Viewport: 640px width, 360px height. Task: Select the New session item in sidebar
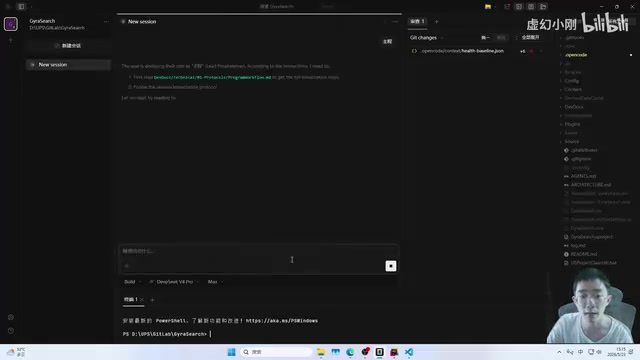coord(68,64)
